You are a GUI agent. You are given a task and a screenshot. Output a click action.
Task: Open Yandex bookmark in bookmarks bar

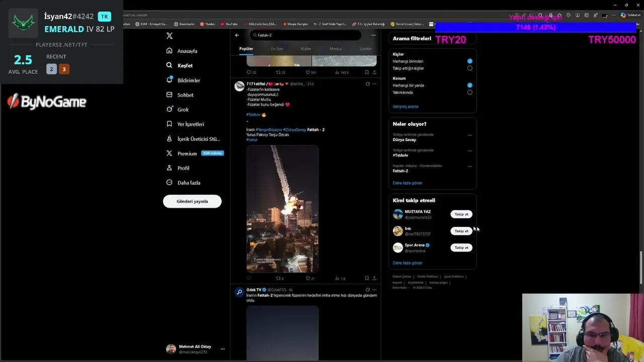click(x=207, y=24)
